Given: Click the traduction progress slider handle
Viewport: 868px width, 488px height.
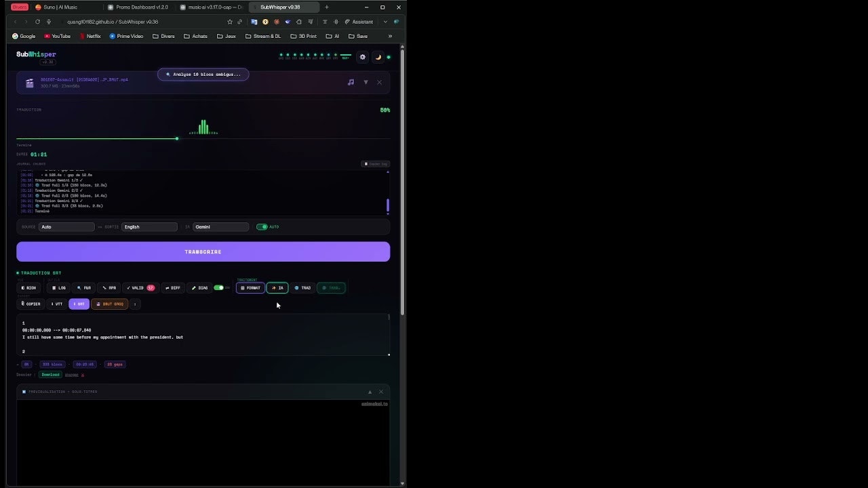Looking at the screenshot, I should point(177,138).
